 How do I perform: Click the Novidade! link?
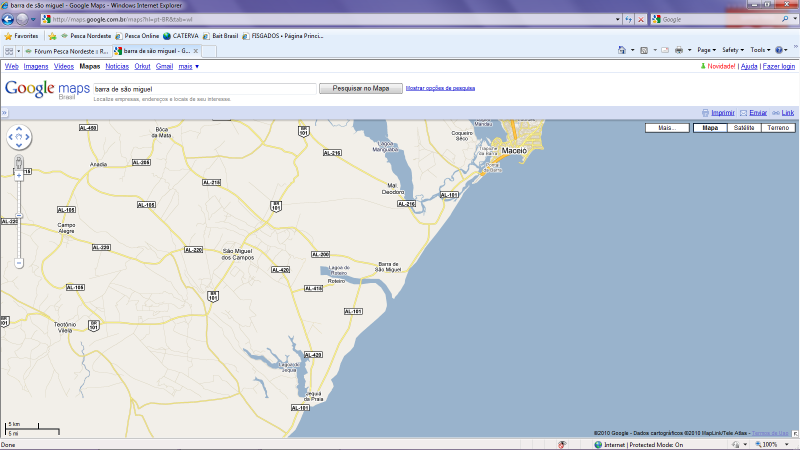point(720,66)
